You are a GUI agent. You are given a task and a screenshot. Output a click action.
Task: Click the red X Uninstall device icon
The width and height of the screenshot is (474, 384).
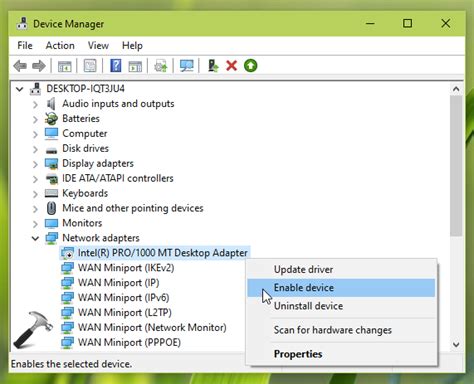pos(231,66)
